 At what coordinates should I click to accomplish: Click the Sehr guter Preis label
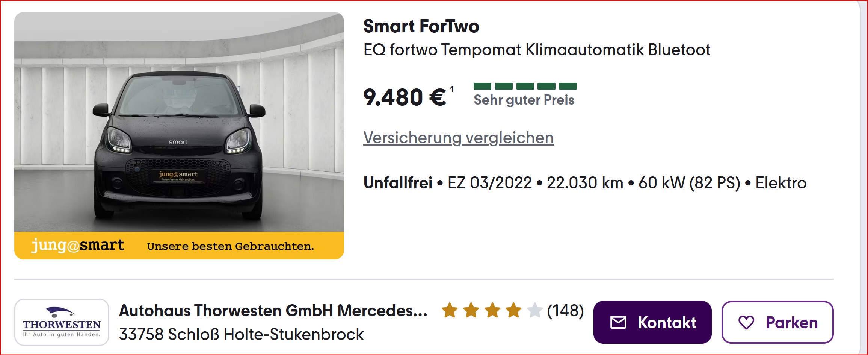pyautogui.click(x=524, y=100)
